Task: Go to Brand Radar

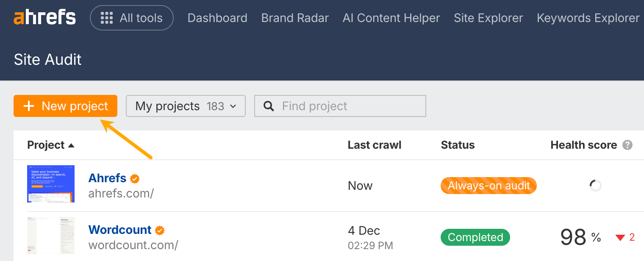Action: click(294, 18)
